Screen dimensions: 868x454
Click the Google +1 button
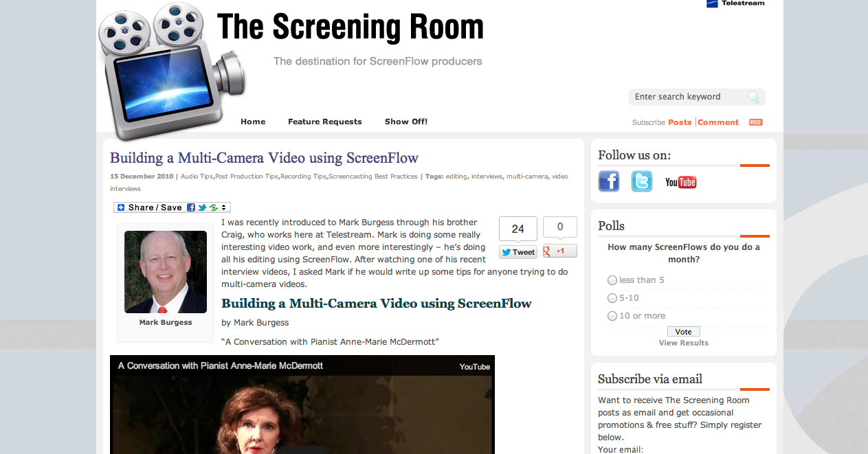pos(560,251)
